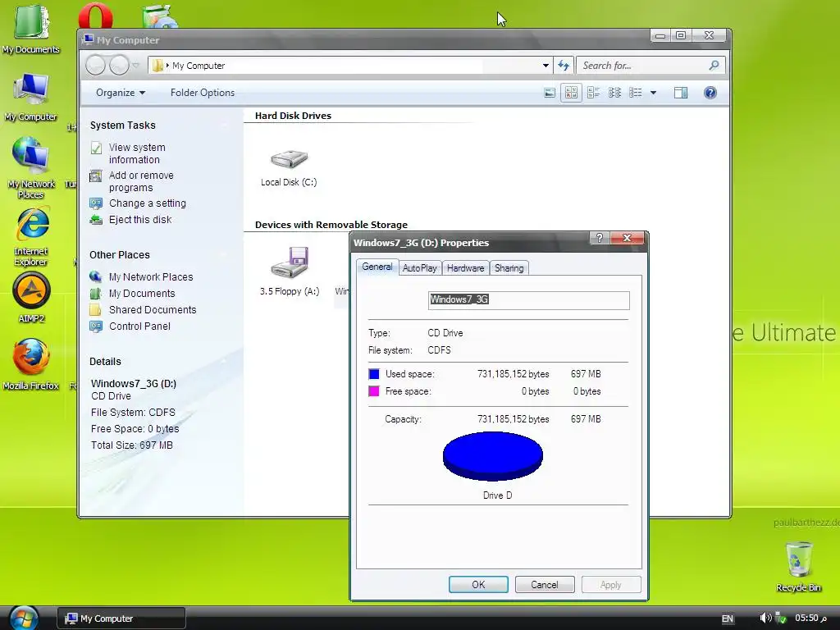840x630 pixels.
Task: Open the Recycle Bin
Action: (798, 566)
